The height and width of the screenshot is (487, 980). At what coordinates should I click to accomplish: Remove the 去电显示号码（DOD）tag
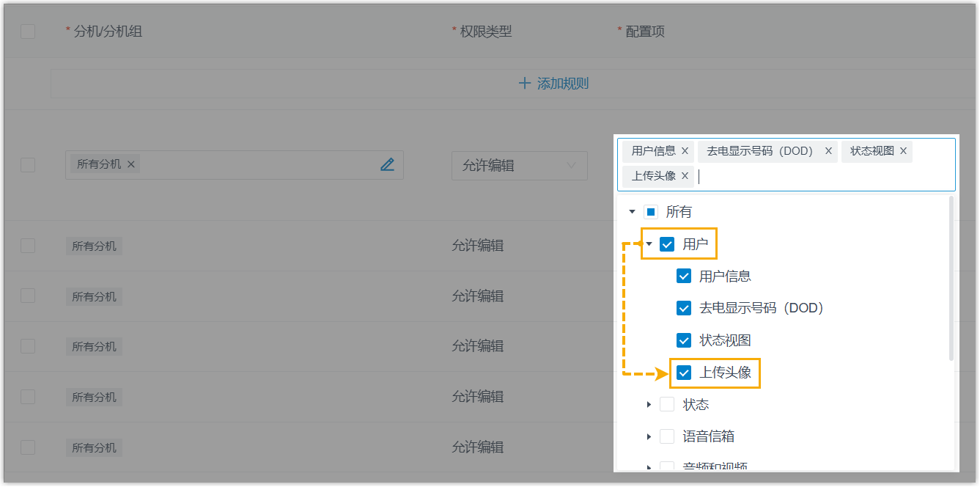pyautogui.click(x=828, y=151)
